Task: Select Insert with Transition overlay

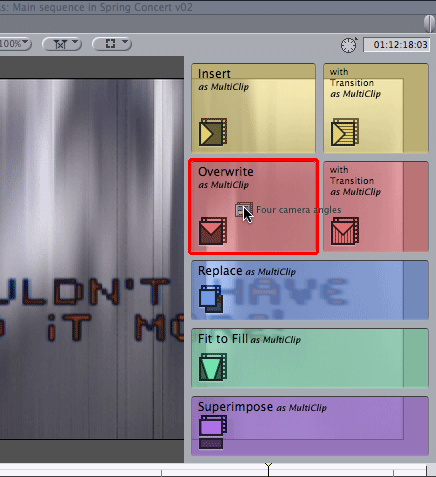Action: coord(376,108)
